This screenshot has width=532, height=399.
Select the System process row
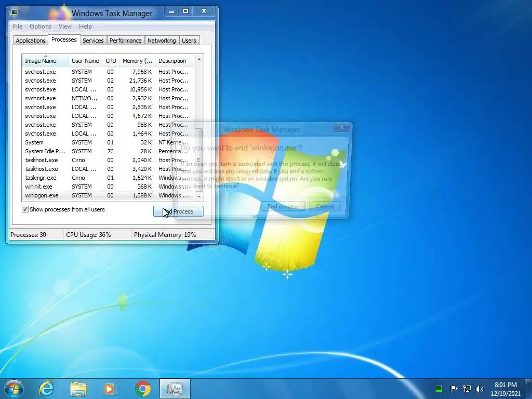(108, 142)
